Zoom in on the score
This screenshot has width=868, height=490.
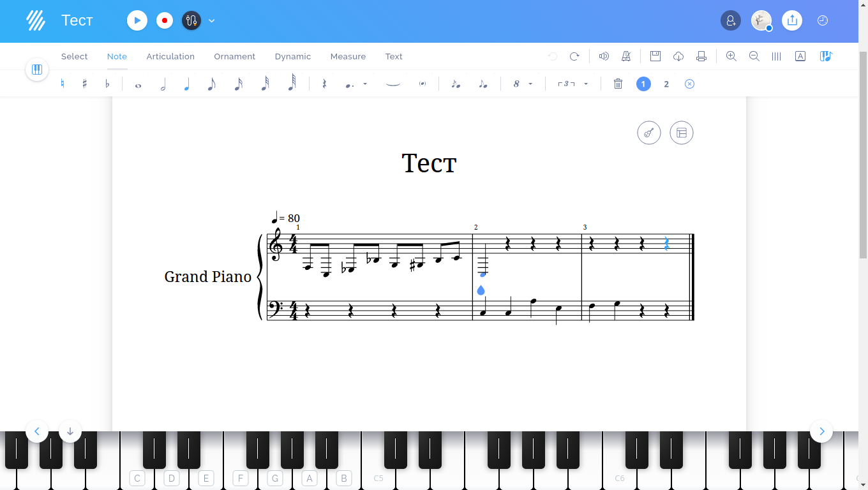click(731, 56)
